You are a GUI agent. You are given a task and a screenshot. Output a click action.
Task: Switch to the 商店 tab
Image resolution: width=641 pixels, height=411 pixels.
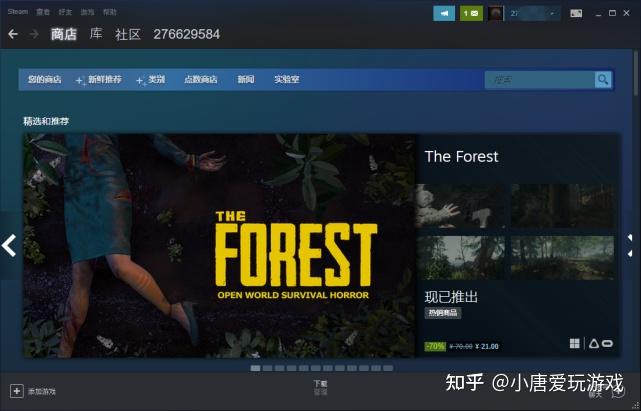click(x=64, y=34)
